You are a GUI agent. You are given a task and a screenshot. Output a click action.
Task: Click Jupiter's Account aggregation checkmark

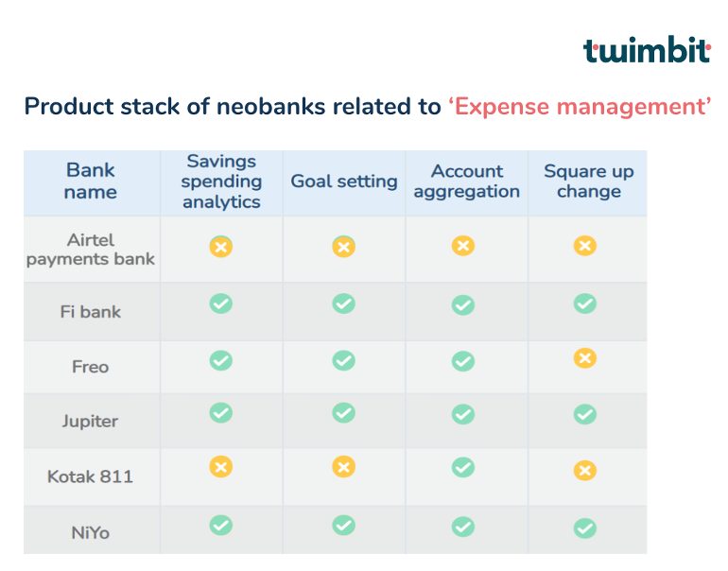[462, 414]
